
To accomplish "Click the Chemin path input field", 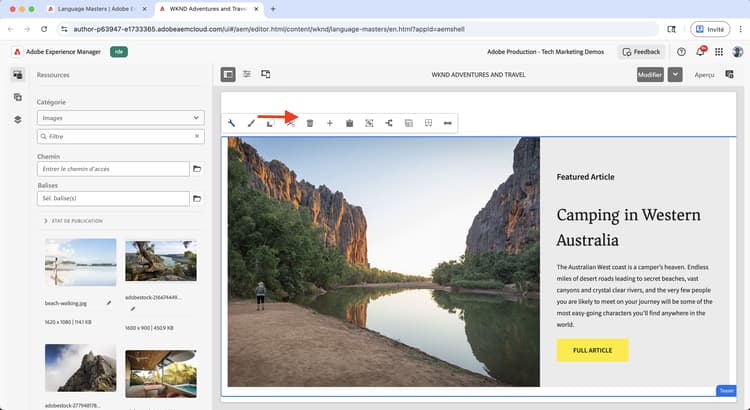I will coord(113,169).
